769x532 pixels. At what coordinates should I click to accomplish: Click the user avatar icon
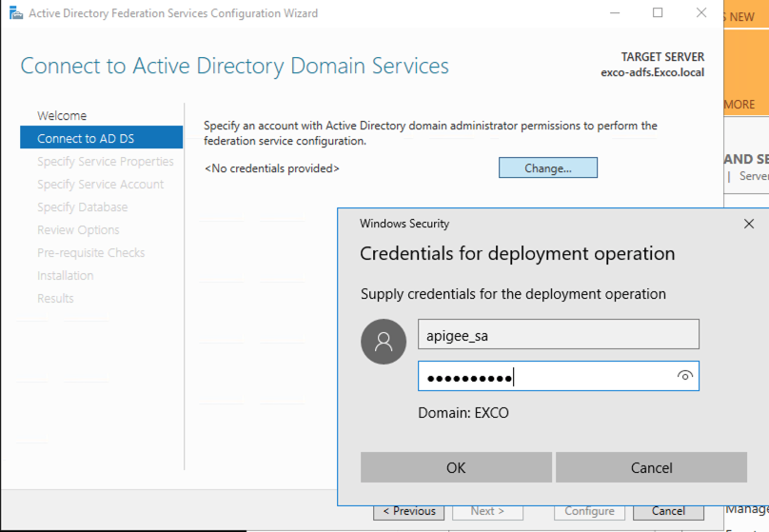coord(384,341)
